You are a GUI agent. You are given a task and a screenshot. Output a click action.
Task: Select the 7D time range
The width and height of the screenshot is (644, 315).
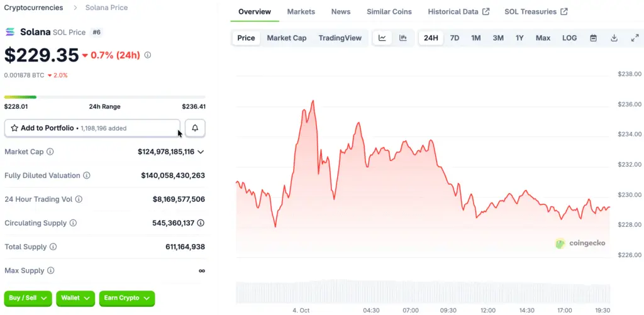pos(454,38)
